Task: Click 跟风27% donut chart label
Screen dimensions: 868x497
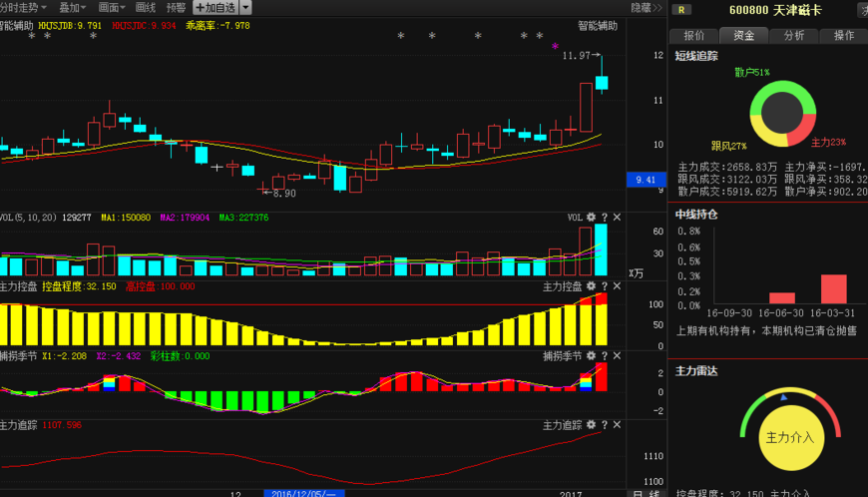Action: (x=728, y=146)
